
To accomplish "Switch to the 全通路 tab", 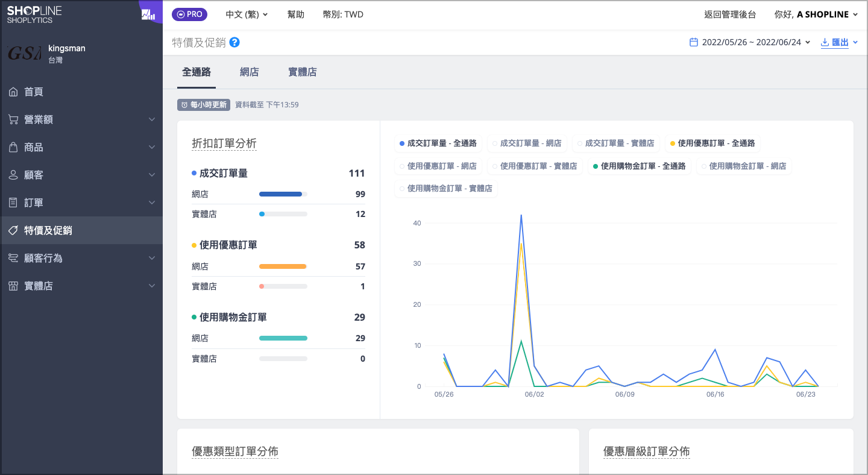I will click(197, 72).
